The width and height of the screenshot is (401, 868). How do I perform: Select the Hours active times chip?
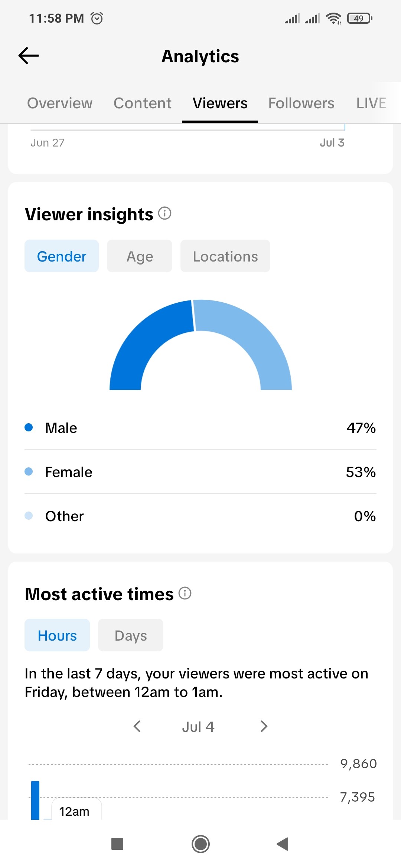coord(57,635)
